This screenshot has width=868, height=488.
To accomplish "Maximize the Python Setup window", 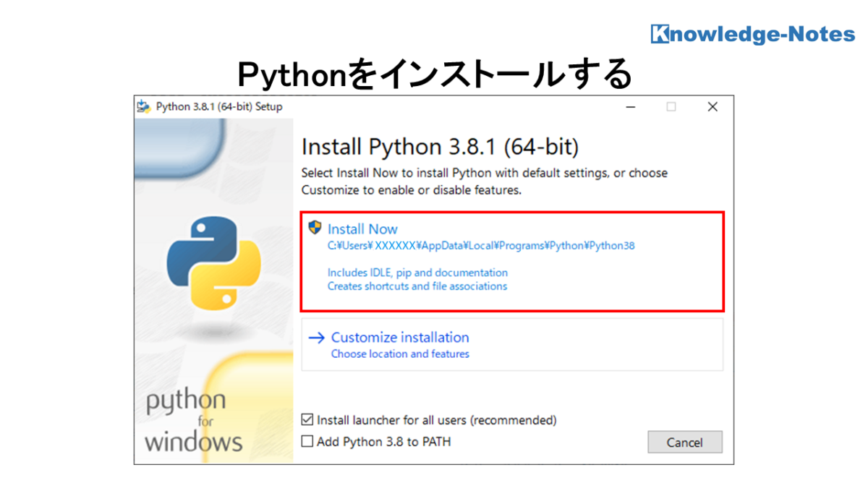I will coord(671,107).
